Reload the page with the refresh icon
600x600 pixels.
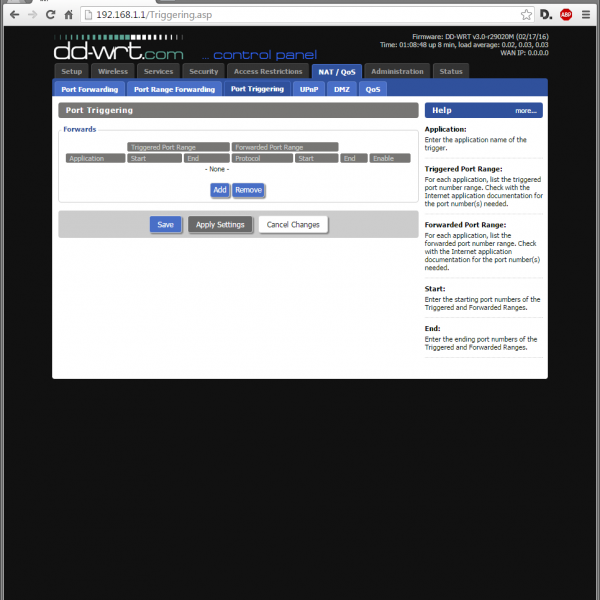tap(50, 15)
